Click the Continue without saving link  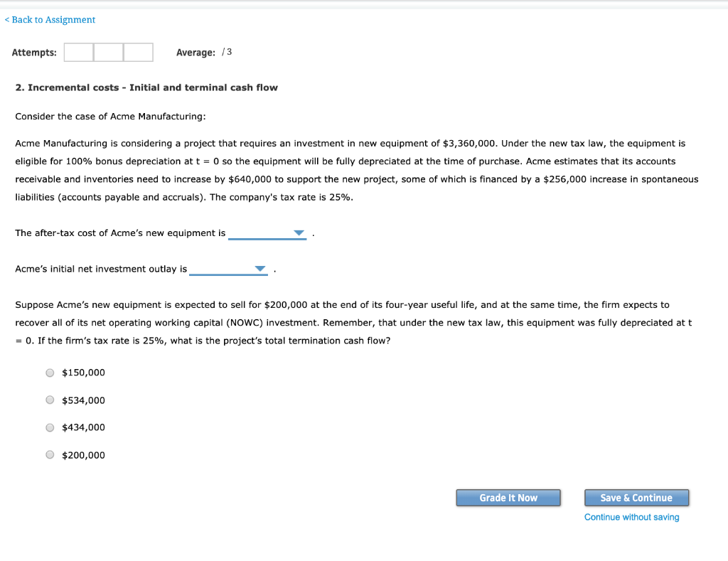631,517
